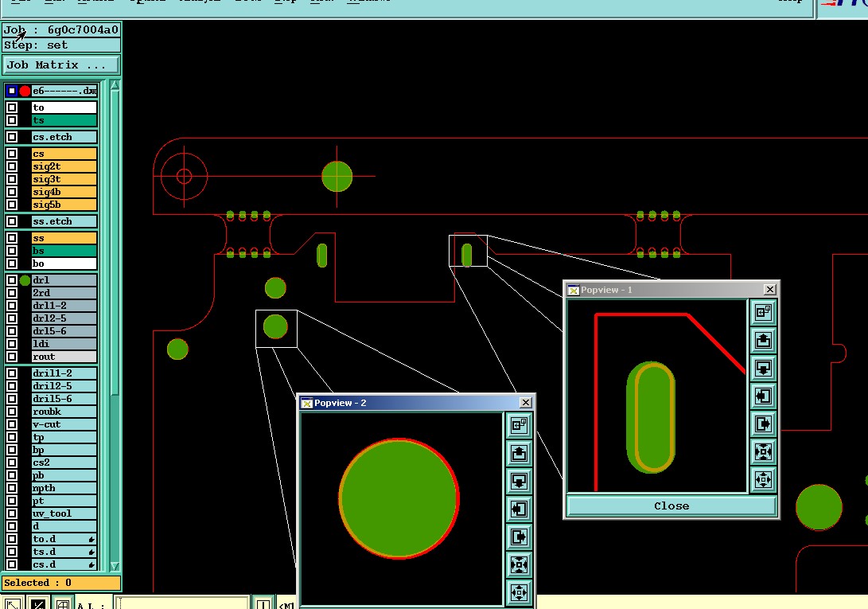Close the Popview - 1 window with X
Image resolution: width=868 pixels, height=609 pixels.
click(769, 289)
